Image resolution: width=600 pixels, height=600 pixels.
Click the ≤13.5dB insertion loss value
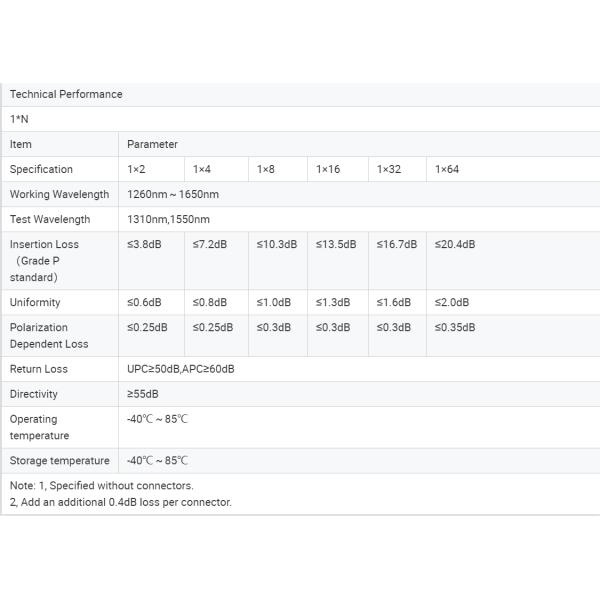(x=336, y=244)
